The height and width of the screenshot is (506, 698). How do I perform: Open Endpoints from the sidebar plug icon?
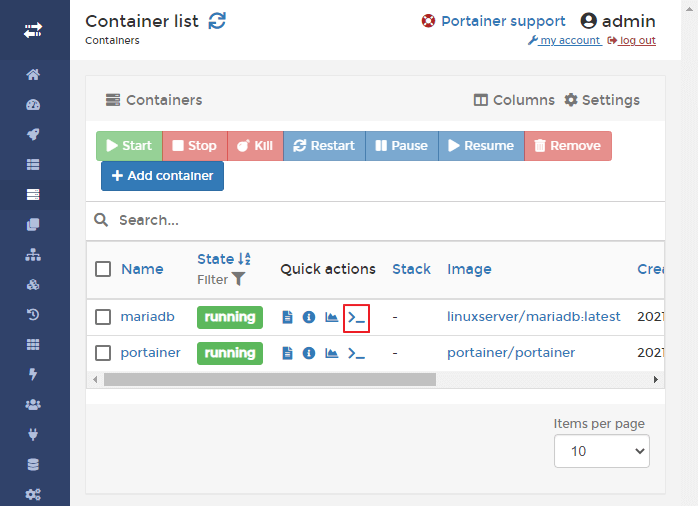33,434
